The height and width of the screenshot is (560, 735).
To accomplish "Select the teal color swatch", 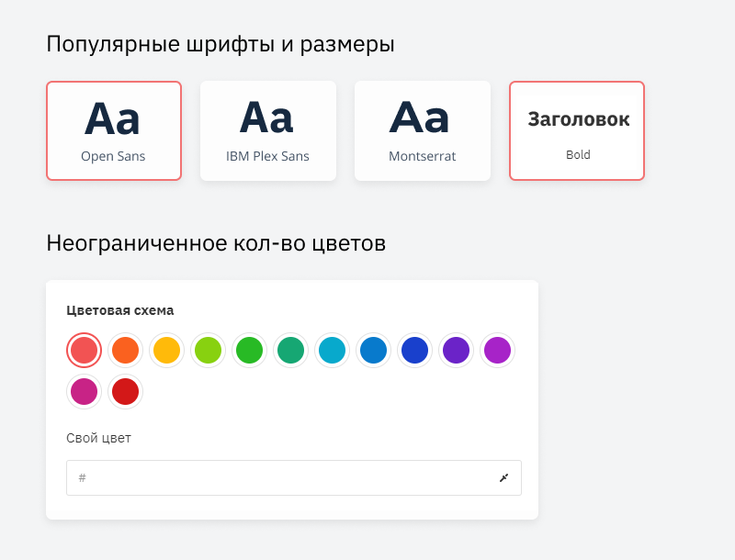I will tap(290, 350).
